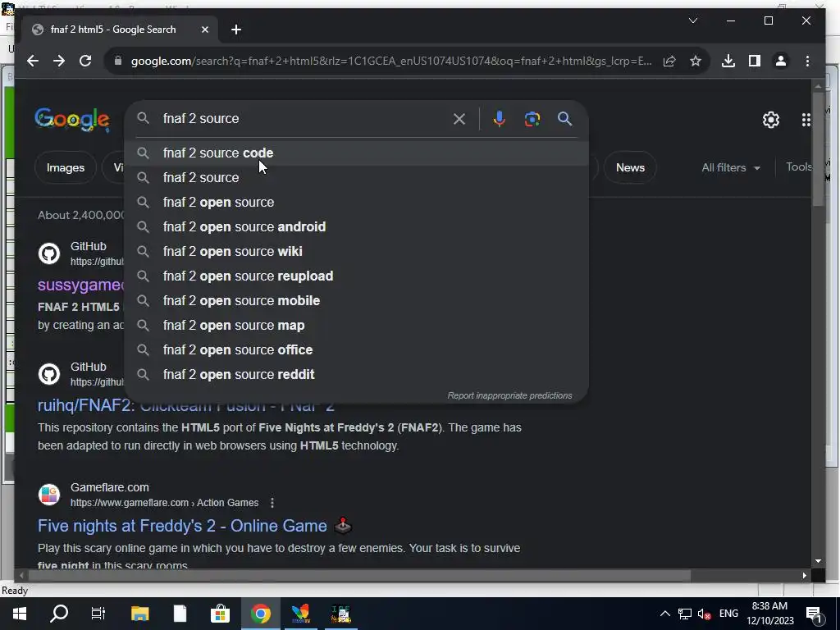This screenshot has height=630, width=840.
Task: Choose suggestion open source mobile
Action: pos(356,301)
